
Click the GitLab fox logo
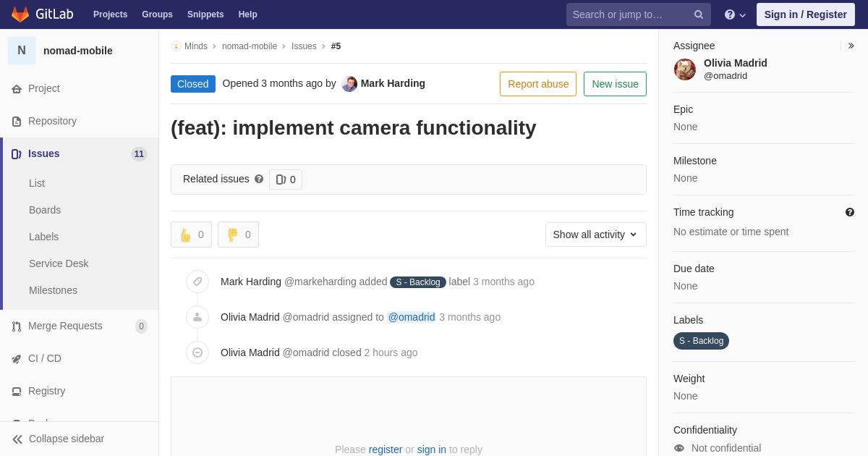click(x=20, y=14)
